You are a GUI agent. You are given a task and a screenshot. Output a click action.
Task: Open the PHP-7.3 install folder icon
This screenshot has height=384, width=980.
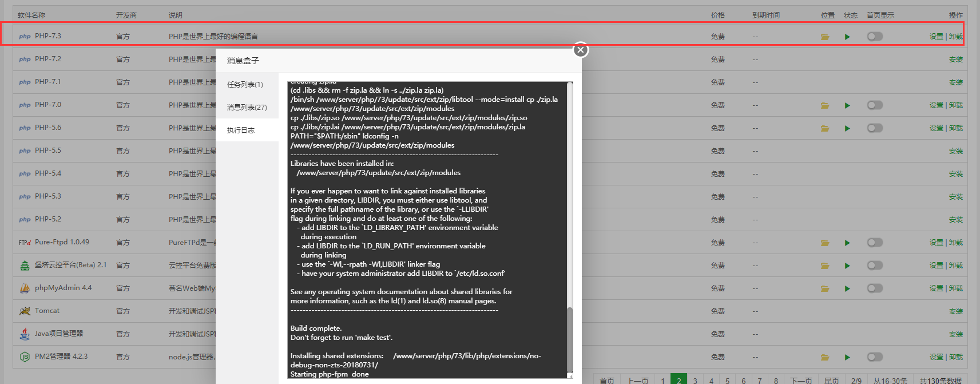[825, 37]
